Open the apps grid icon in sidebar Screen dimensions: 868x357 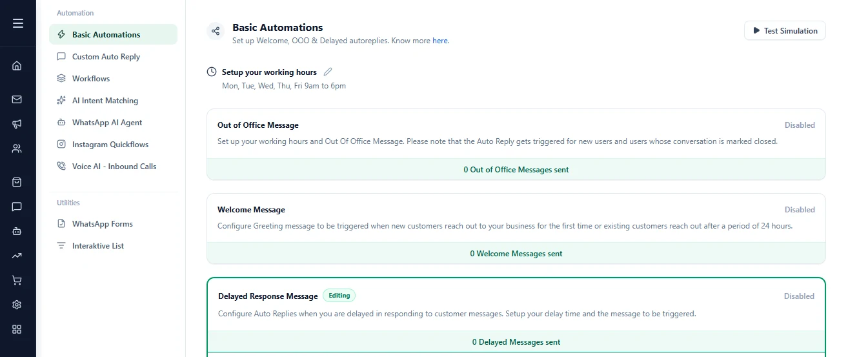[17, 329]
